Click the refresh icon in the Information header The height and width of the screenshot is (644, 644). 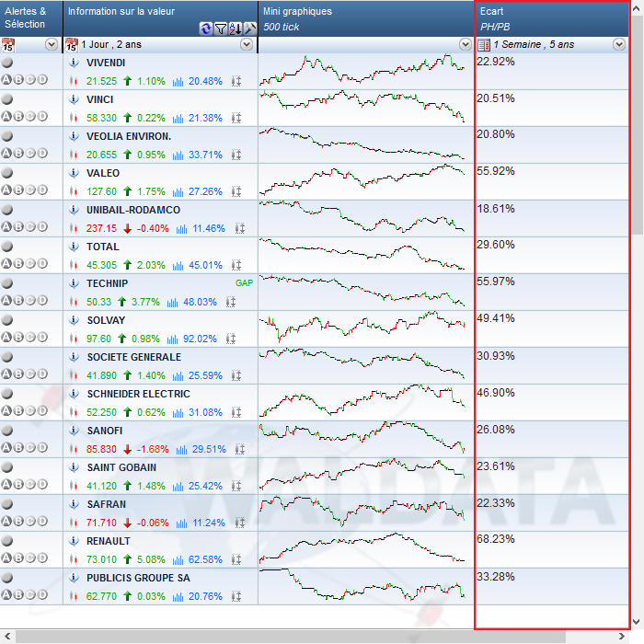(206, 29)
